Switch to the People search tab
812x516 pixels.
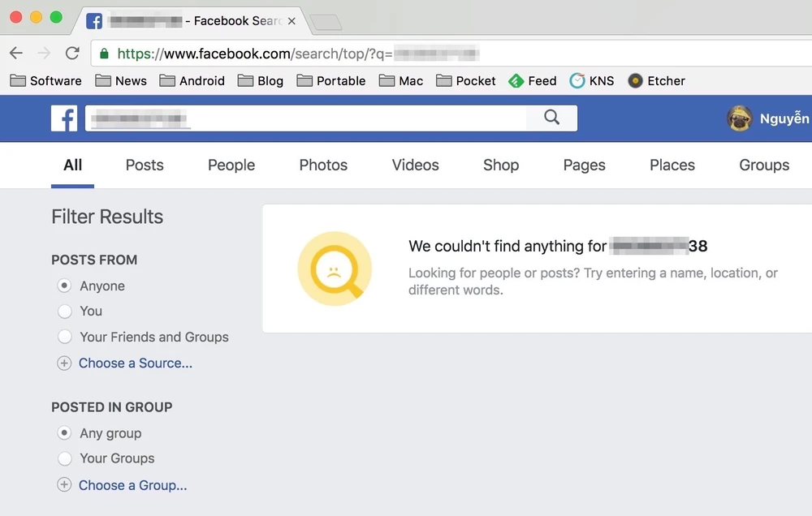231,166
